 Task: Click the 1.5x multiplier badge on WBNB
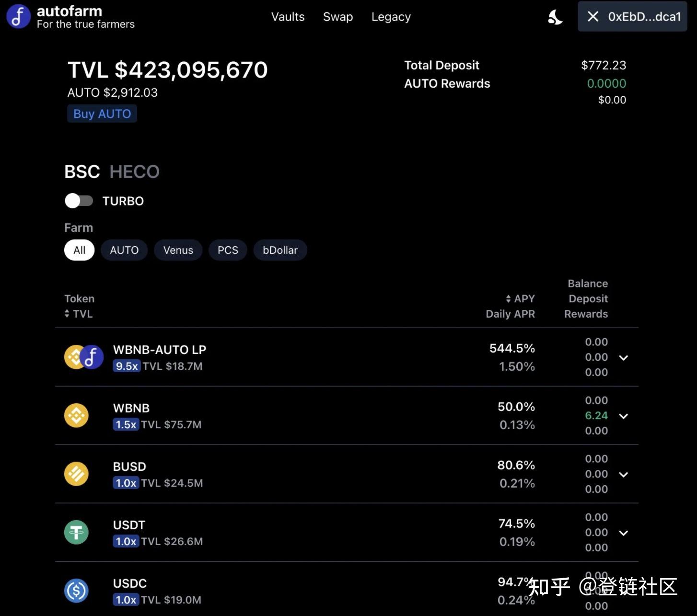point(126,424)
